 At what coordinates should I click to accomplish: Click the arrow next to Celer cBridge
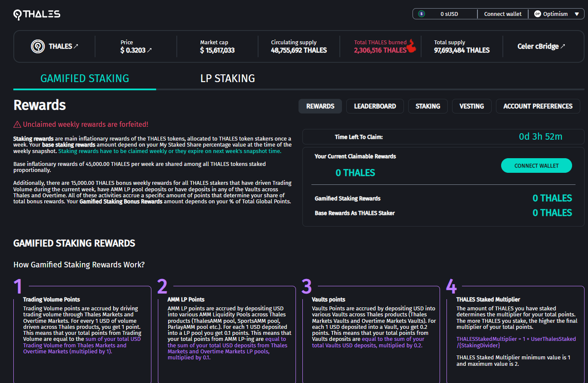(563, 46)
